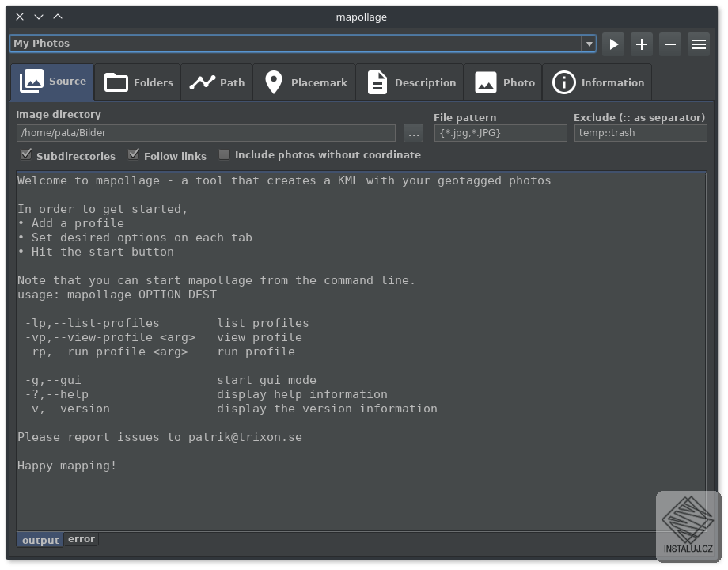Viewport: 728px width, 570px height.
Task: Go to the Placemark tab
Action: 305,82
